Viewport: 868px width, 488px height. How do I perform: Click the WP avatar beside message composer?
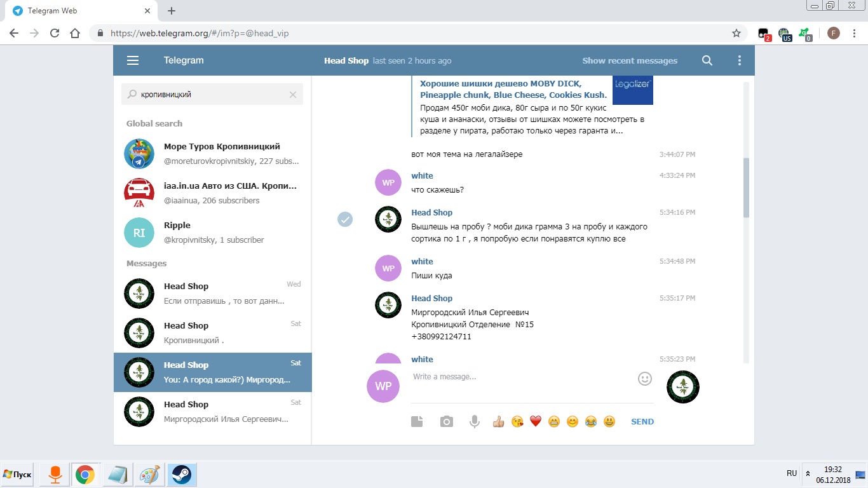383,386
